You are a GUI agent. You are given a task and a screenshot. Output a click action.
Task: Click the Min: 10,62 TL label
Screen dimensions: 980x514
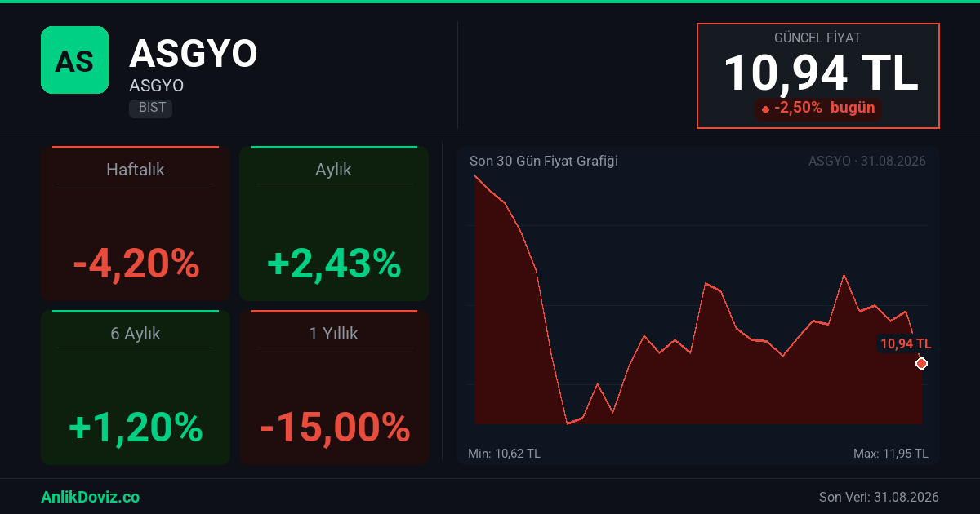click(x=504, y=454)
